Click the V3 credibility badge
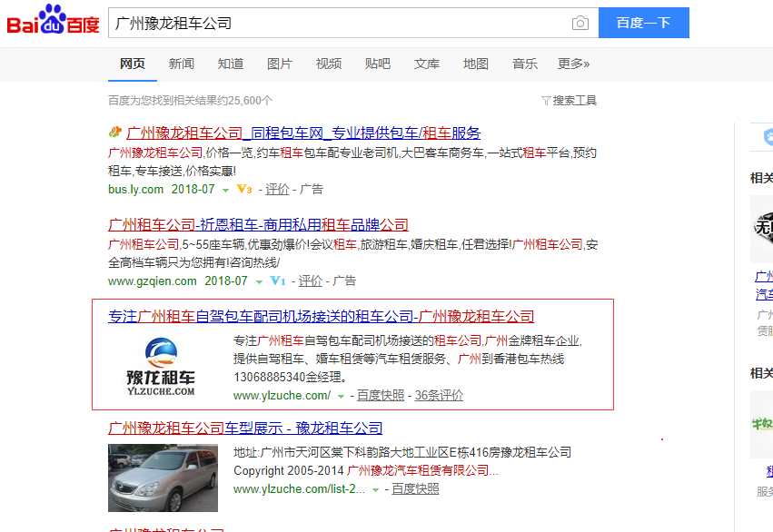This screenshot has width=773, height=532. [244, 189]
